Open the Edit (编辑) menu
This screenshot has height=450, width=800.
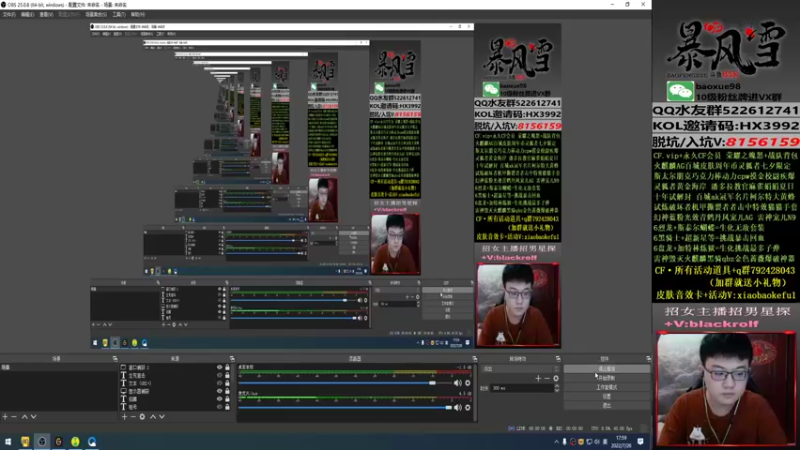coord(28,15)
